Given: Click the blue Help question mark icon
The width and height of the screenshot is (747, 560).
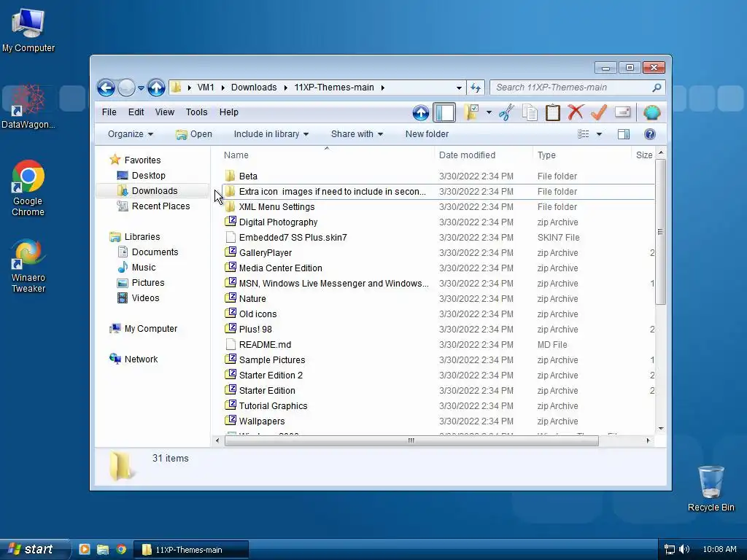Looking at the screenshot, I should coord(650,134).
